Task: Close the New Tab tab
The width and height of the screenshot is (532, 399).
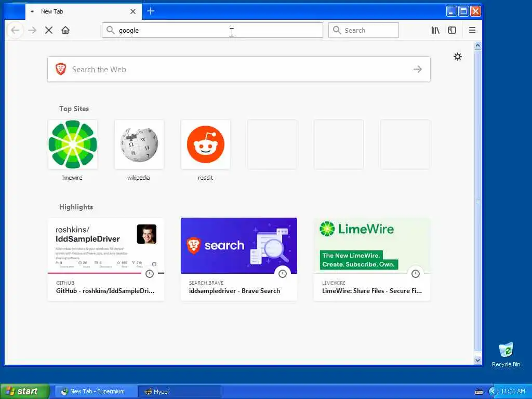Action: tap(133, 11)
